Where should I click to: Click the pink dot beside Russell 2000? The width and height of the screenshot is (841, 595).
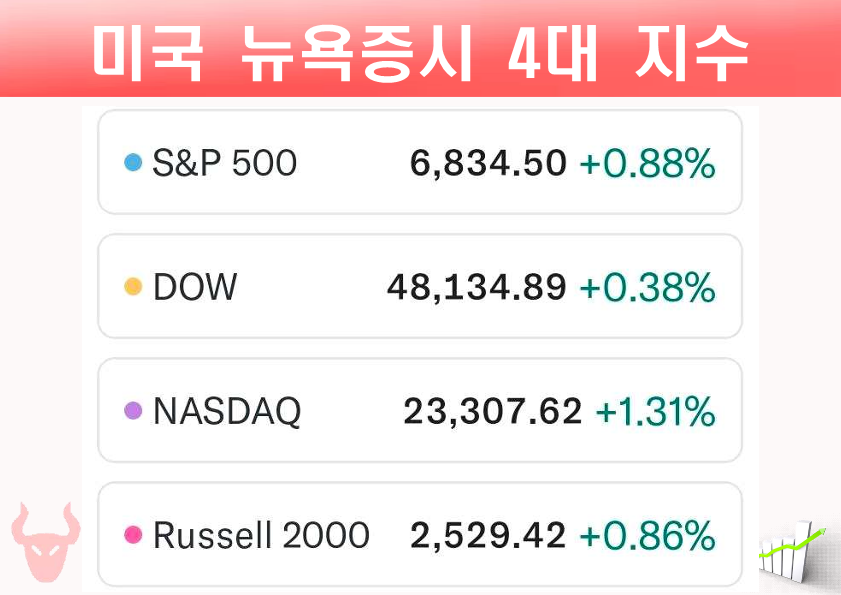point(132,535)
